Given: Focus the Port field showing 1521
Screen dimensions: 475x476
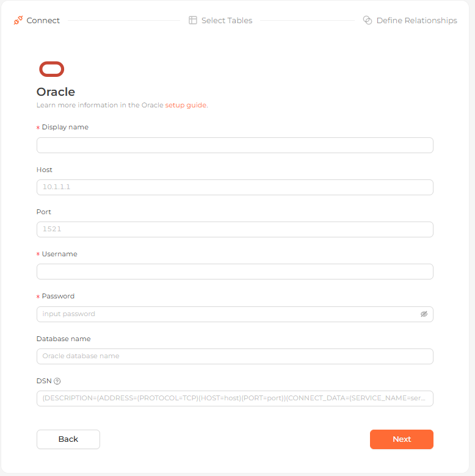Looking at the screenshot, I should (235, 229).
